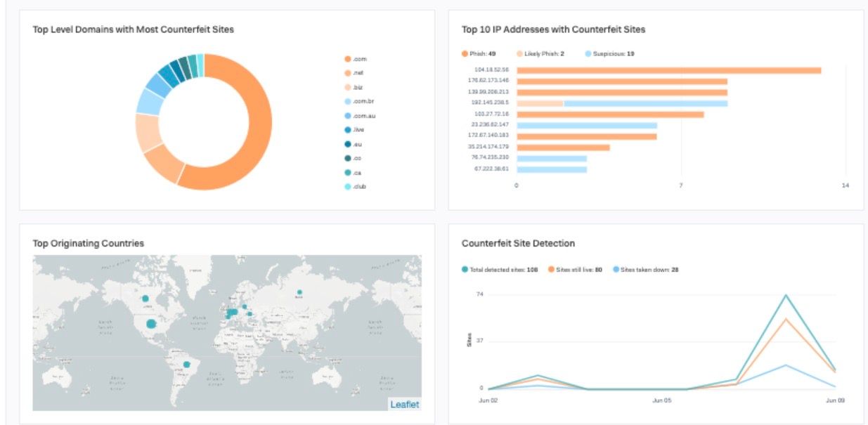Toggle the Likely Phish legend item
The width and height of the screenshot is (868, 425).
[540, 53]
